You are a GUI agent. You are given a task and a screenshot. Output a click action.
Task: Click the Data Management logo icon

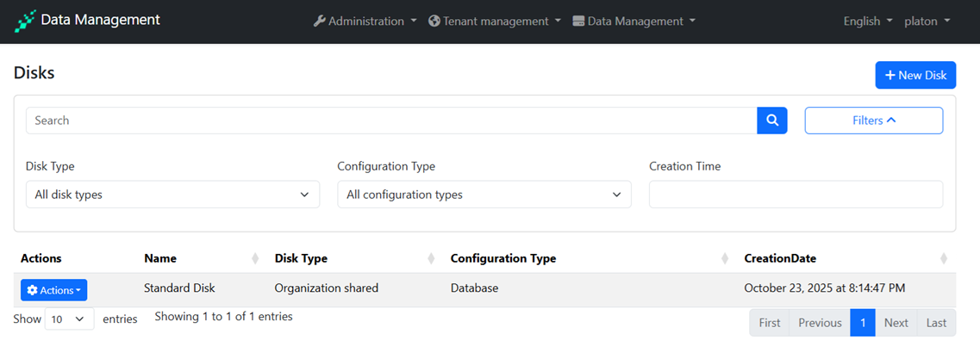click(x=25, y=22)
